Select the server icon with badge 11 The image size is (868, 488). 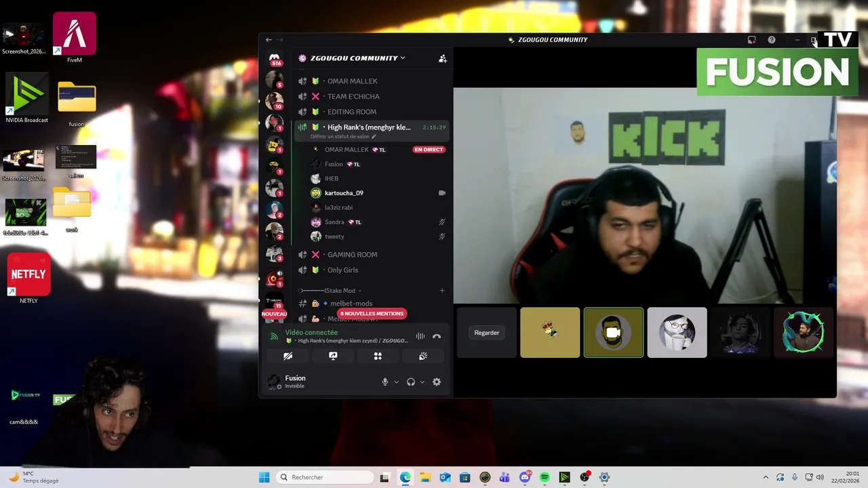(x=274, y=302)
